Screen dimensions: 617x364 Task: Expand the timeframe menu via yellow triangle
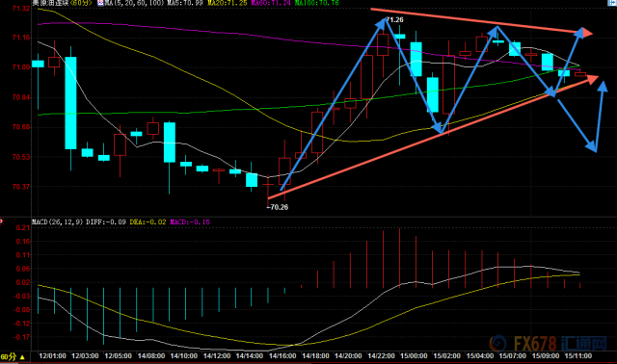point(22,357)
